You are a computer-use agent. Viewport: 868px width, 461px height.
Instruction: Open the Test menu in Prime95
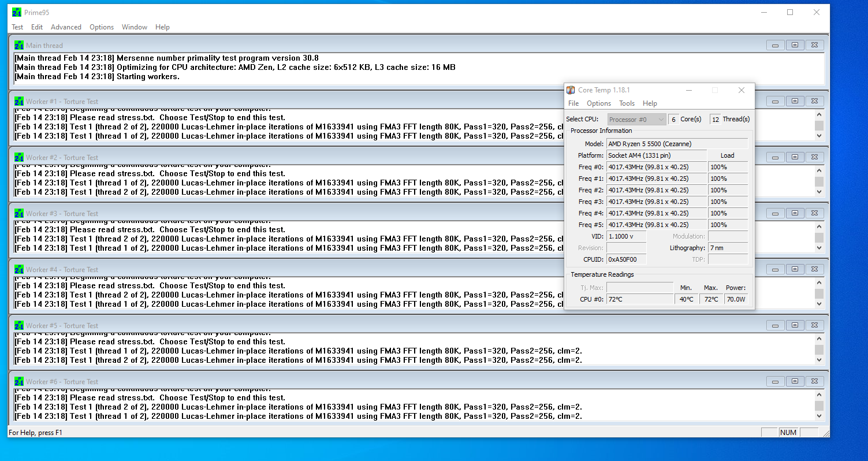(17, 27)
